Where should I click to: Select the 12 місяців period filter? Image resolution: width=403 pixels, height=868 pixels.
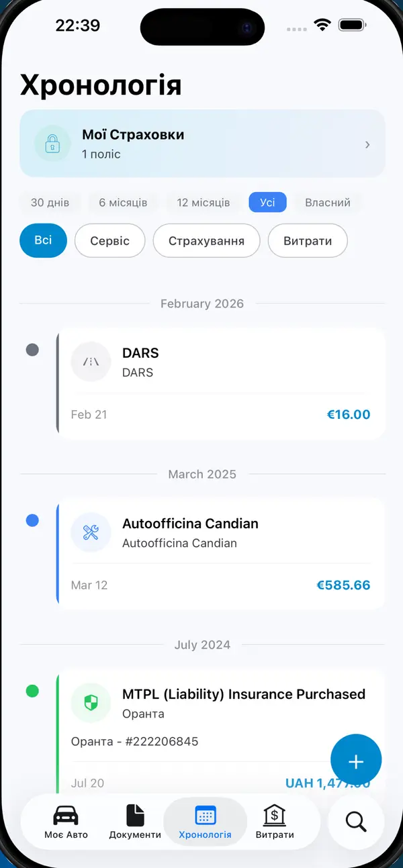tap(204, 202)
